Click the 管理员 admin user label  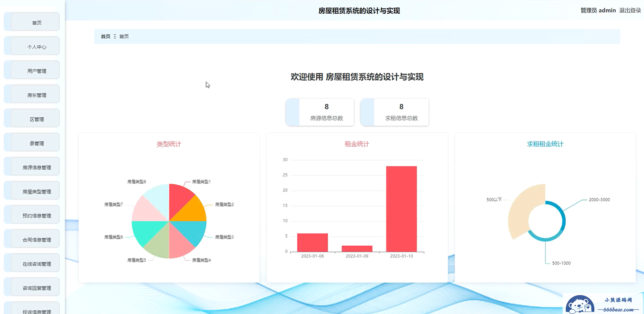(x=598, y=10)
